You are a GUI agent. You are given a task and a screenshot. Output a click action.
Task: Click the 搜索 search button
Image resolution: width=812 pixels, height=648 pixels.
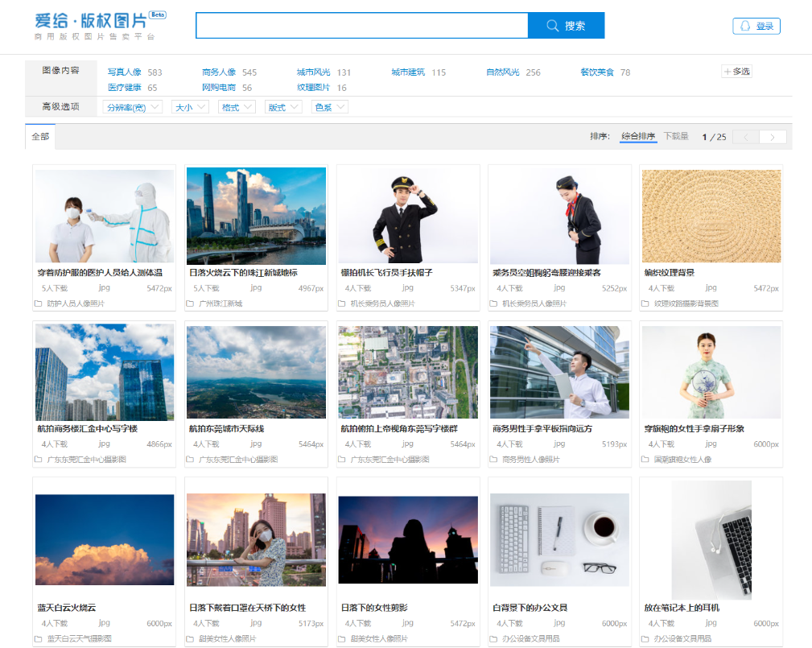tap(566, 26)
